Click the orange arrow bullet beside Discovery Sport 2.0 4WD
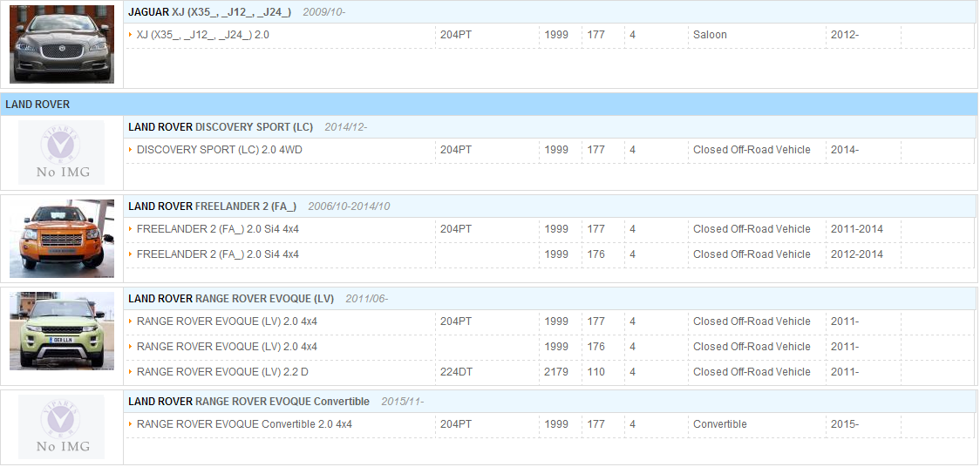 tap(131, 150)
